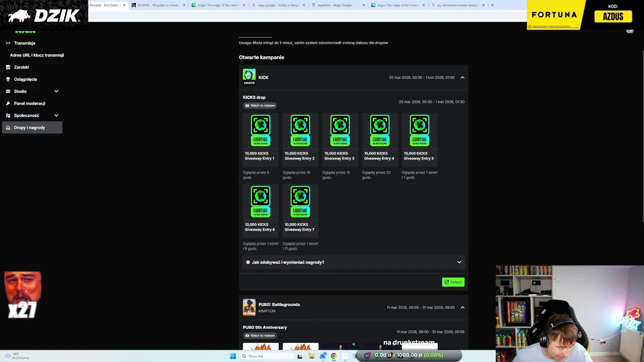Image resolution: width=644 pixels, height=362 pixels.
Task: Click the second PUBG reward thumbnail
Action: tap(300, 346)
